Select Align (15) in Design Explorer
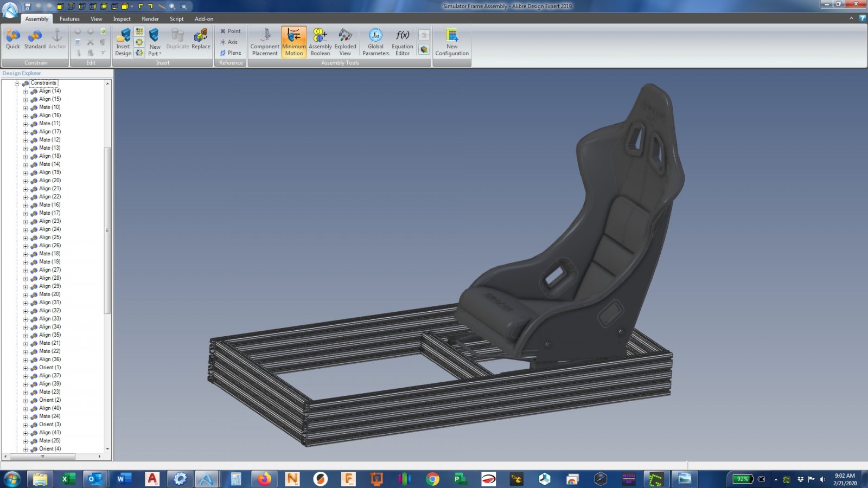The height and width of the screenshot is (488, 868). click(x=50, y=99)
